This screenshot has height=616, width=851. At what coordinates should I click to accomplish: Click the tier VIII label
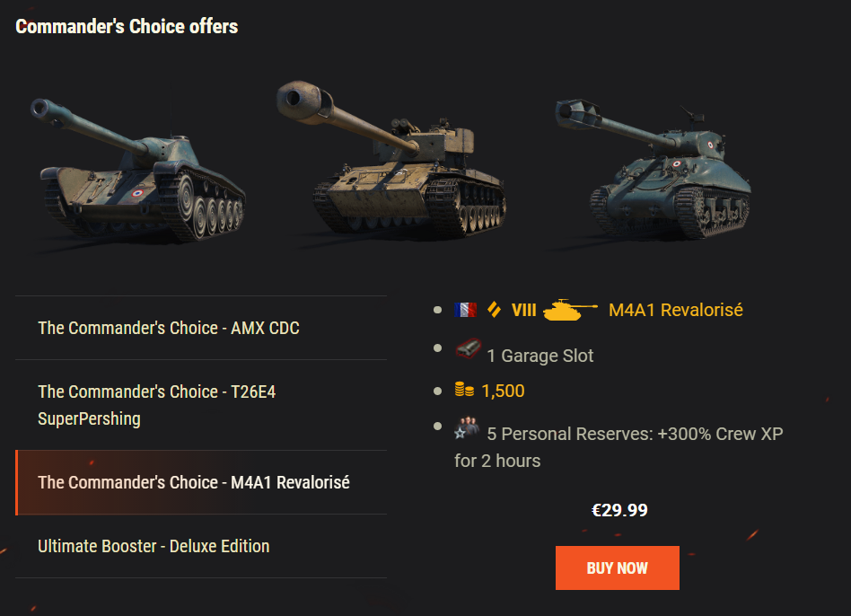point(523,310)
